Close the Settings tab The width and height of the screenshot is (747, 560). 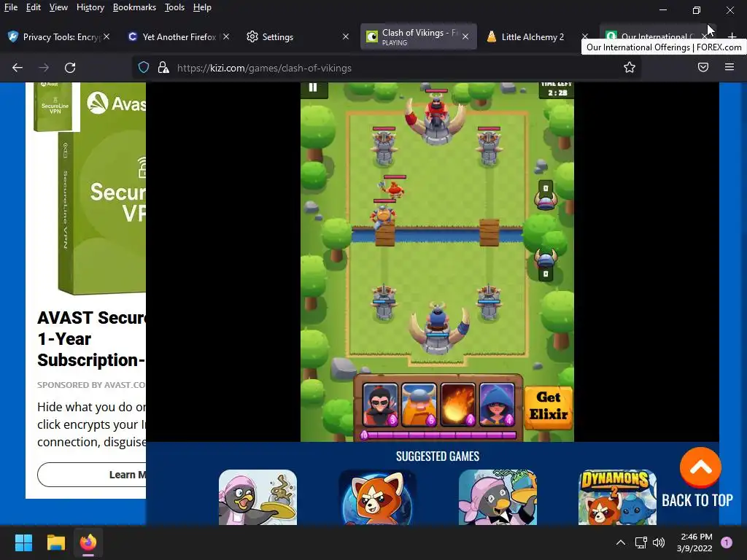coord(346,36)
